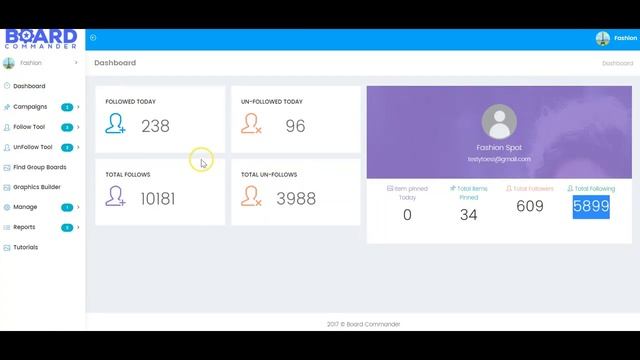This screenshot has width=640, height=360.
Task: Expand Manage submenu chevron
Action: click(78, 207)
